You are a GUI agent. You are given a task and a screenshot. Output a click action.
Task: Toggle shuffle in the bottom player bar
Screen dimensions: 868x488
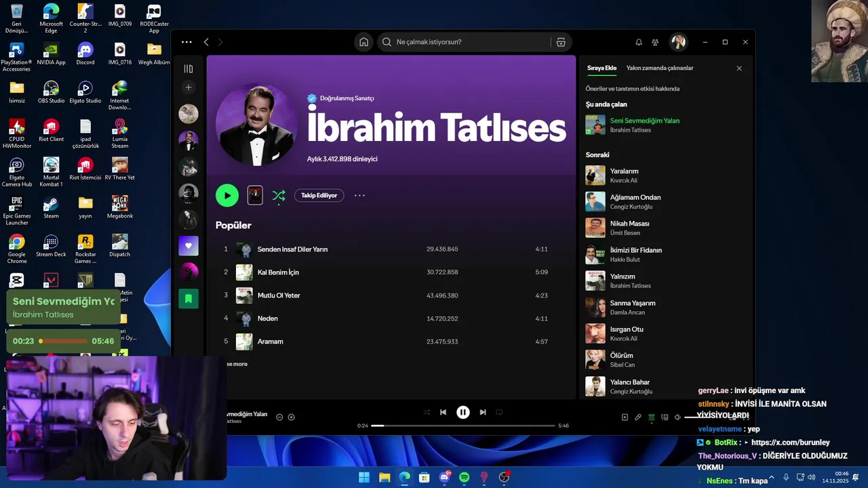coord(427,412)
